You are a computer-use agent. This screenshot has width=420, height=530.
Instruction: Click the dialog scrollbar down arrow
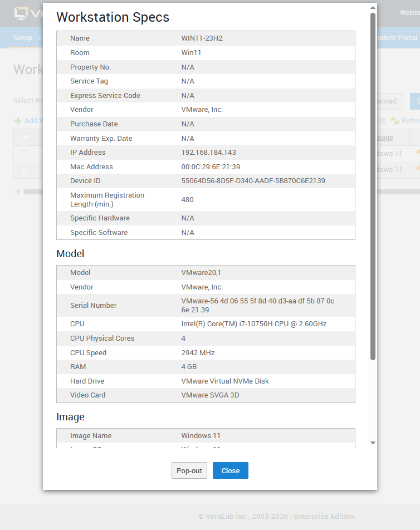coord(373,443)
